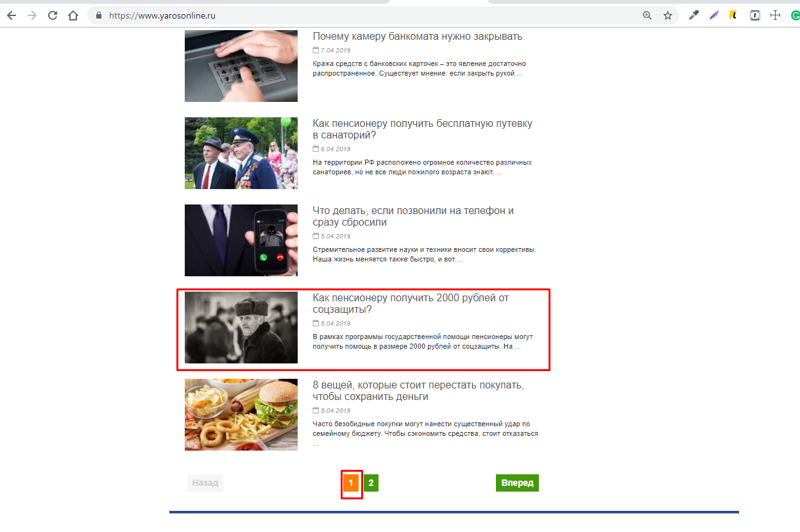Open the eyedropper color picker extension
Viewport: 800px width, 532px height.
pos(694,15)
